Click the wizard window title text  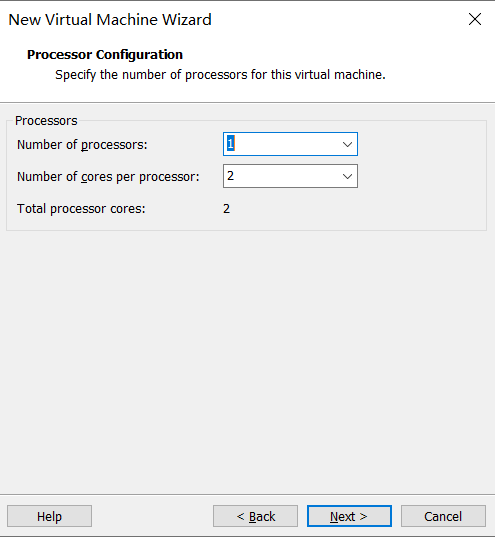(x=110, y=20)
